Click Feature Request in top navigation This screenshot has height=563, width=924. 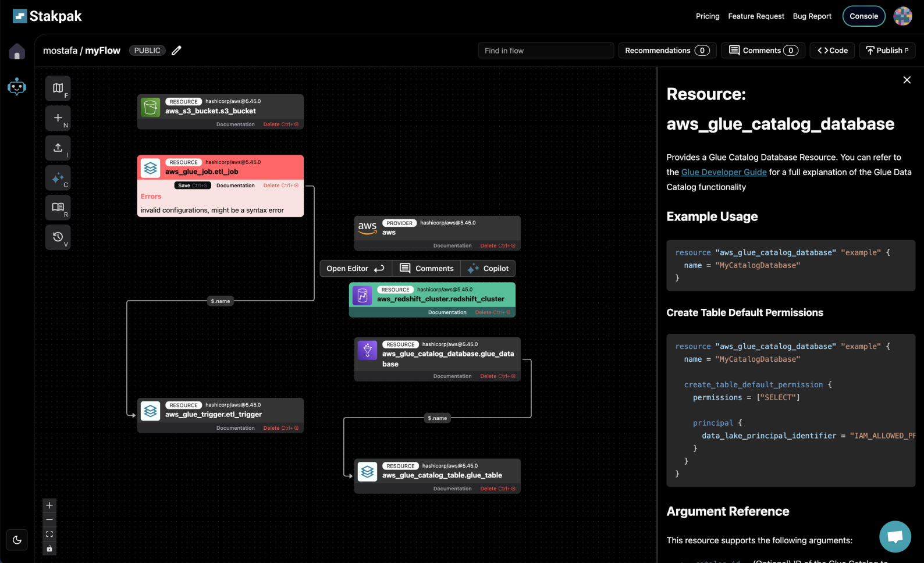[x=756, y=16]
